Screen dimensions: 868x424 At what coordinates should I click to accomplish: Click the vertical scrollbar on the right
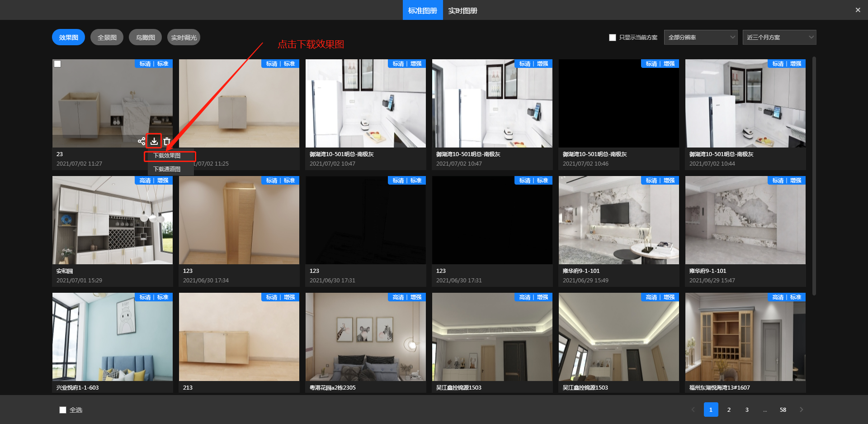(x=814, y=176)
